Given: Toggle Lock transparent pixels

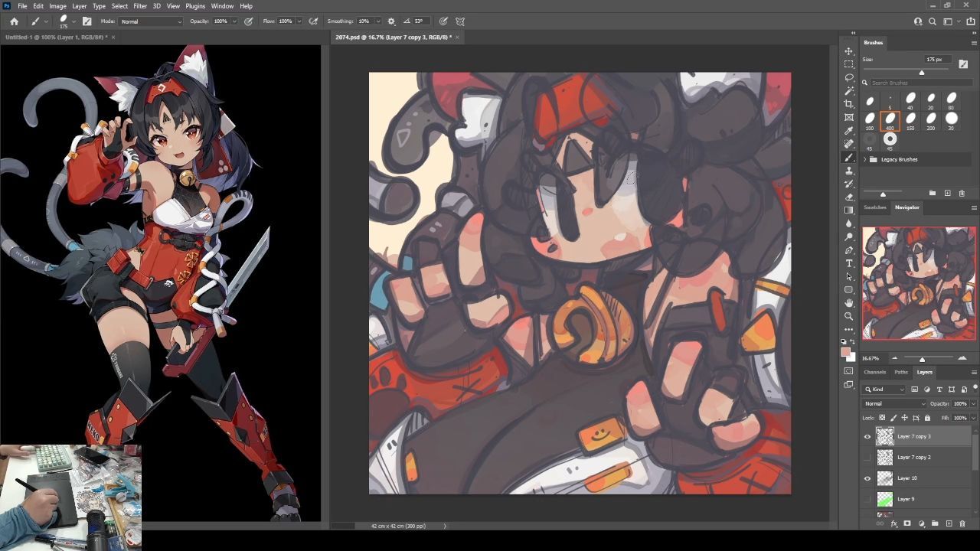Looking at the screenshot, I should click(882, 418).
